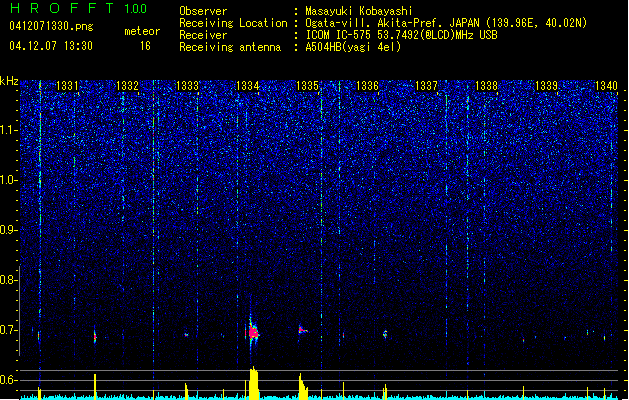Click the small echo below the 1333 label

click(x=186, y=335)
